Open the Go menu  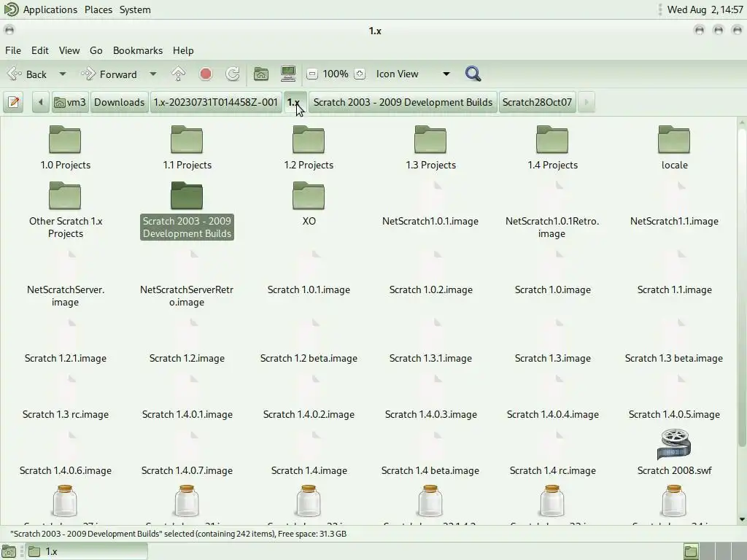point(96,50)
